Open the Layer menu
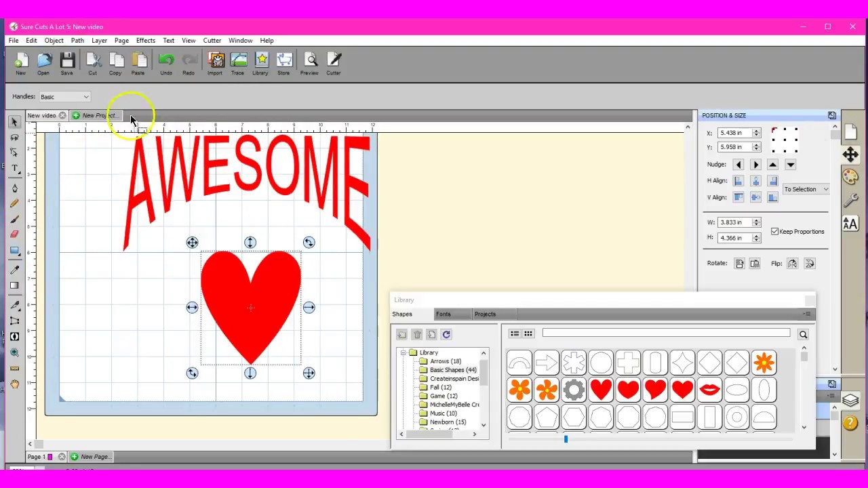 point(99,41)
